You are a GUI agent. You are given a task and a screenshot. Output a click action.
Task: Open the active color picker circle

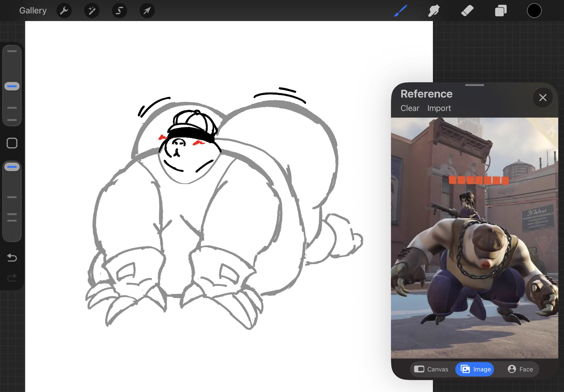534,11
